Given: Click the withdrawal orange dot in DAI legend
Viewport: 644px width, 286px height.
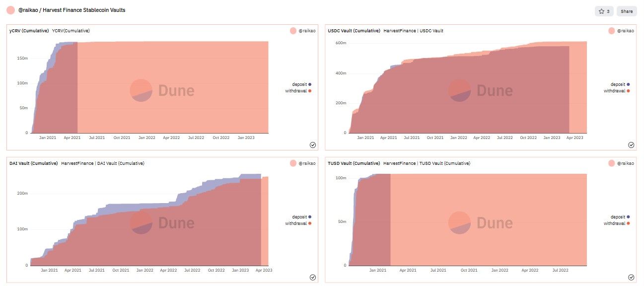Looking at the screenshot, I should click(x=310, y=223).
